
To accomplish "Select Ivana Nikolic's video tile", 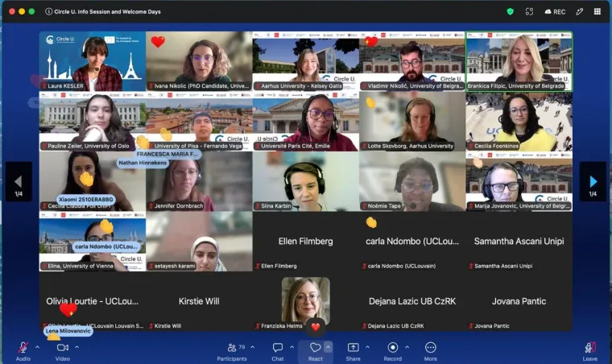I will [199, 61].
